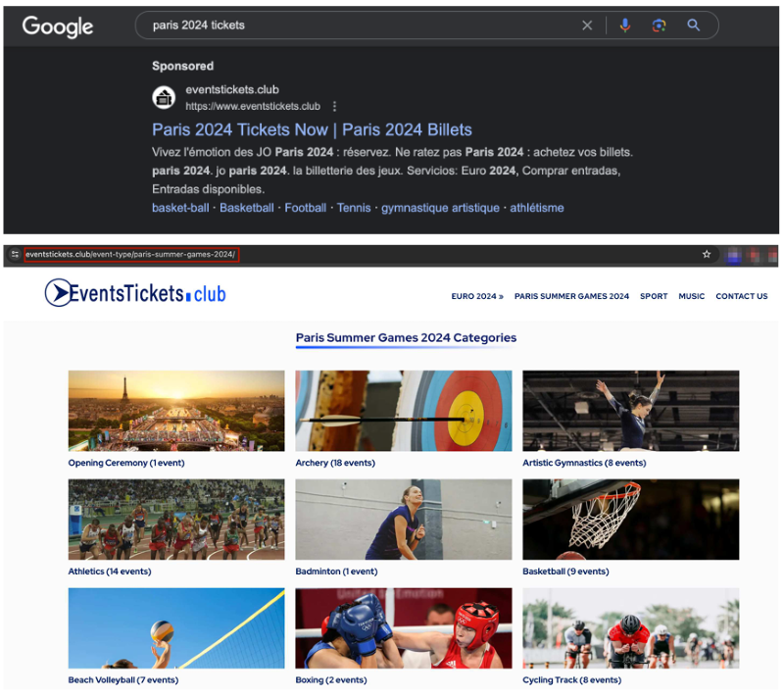Follow the Tennis sitelink in the ad

[353, 208]
